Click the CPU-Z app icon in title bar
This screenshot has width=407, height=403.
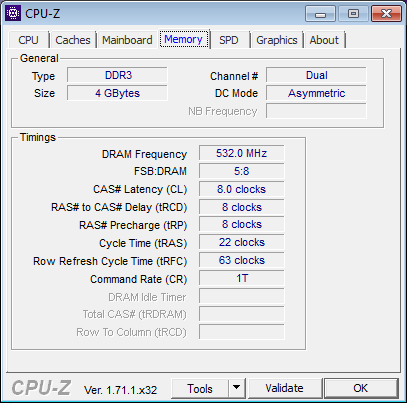(x=13, y=13)
